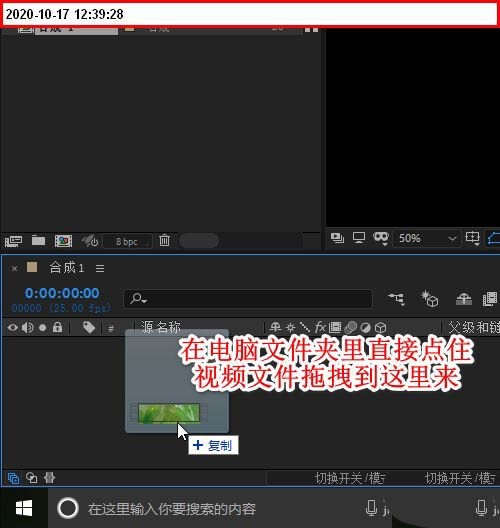Delete selected item with trash icon
The height and width of the screenshot is (528, 500).
point(164,240)
